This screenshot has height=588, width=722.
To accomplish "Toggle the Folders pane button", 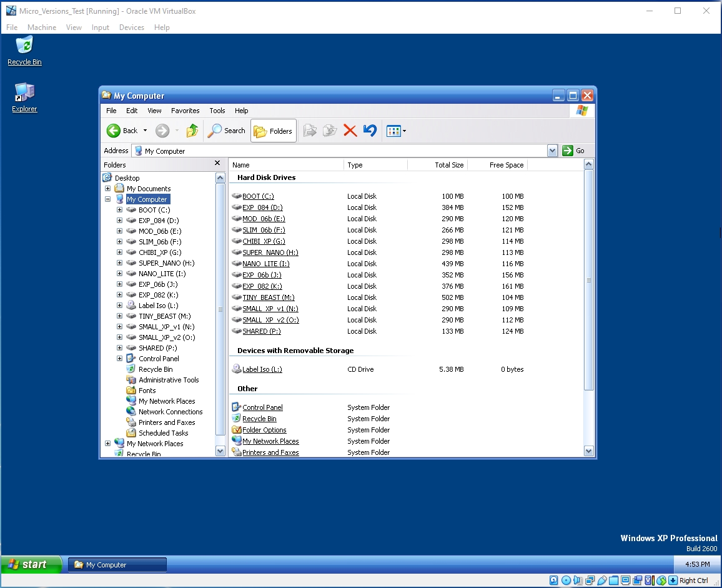I will click(x=273, y=131).
